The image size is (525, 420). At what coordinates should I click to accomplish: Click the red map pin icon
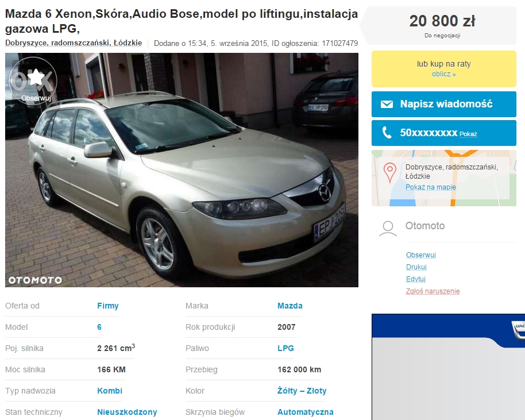(390, 173)
